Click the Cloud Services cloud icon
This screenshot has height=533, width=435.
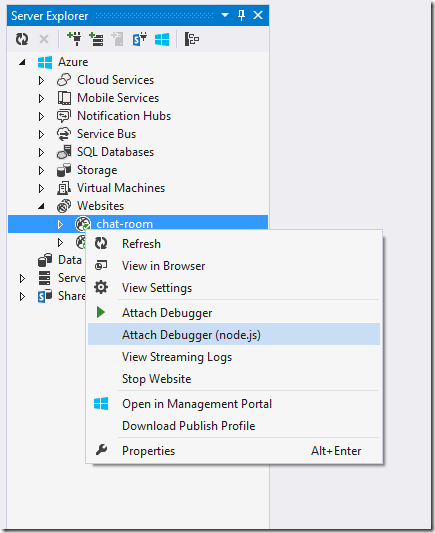click(64, 80)
